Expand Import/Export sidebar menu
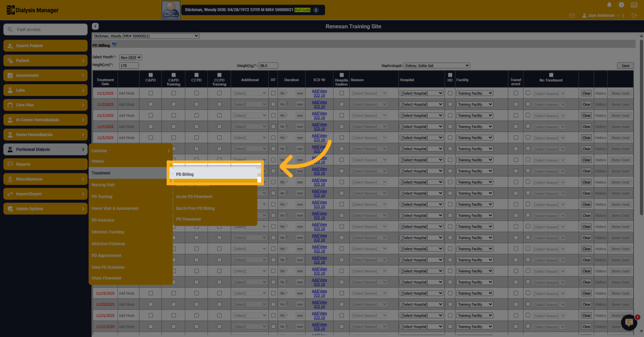The height and width of the screenshot is (337, 644). (45, 194)
